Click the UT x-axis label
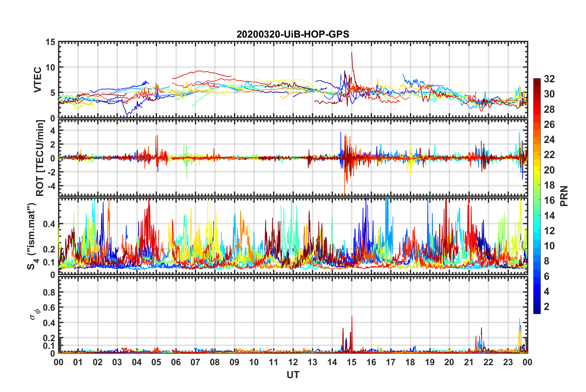 pyautogui.click(x=293, y=375)
